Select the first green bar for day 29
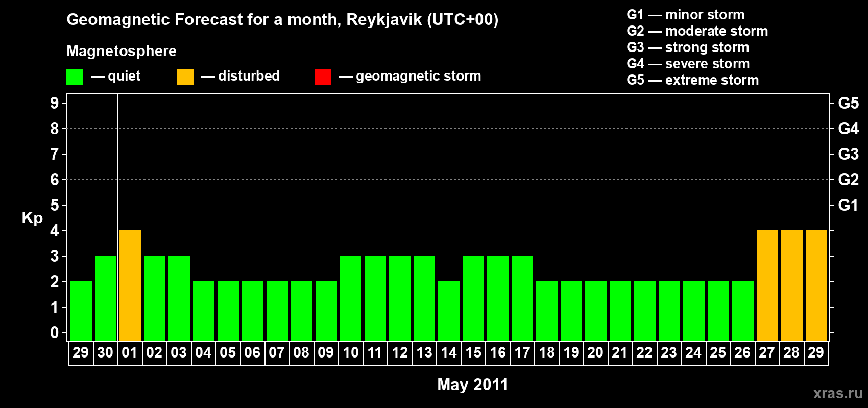 click(x=81, y=311)
